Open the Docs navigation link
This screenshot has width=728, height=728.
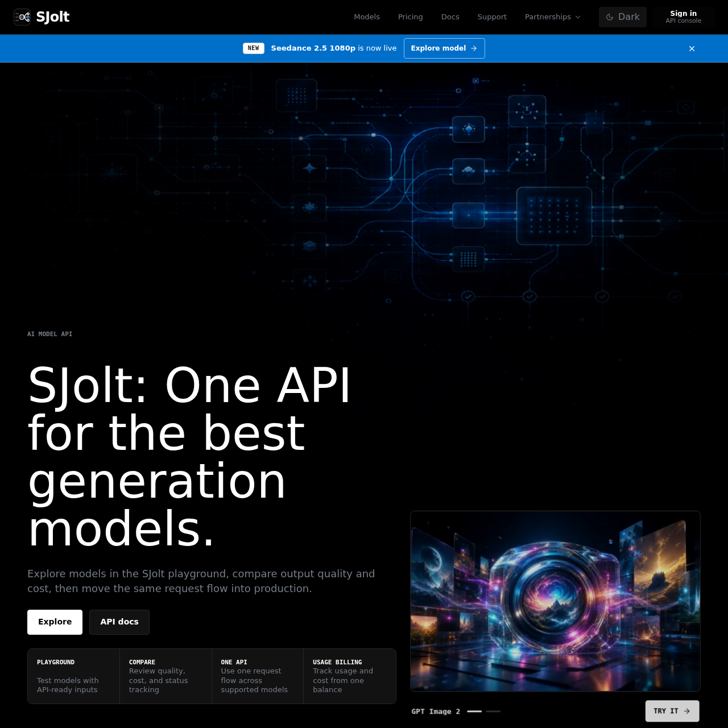pos(450,17)
